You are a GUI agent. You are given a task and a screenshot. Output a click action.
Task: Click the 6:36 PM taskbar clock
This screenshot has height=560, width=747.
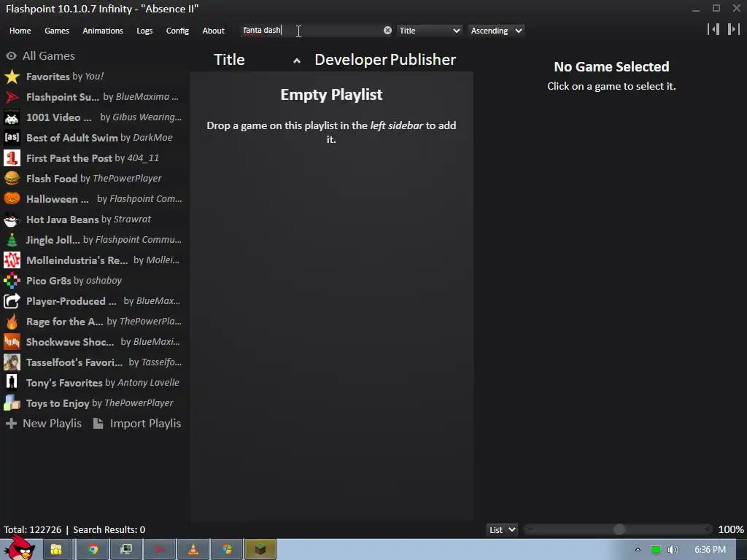(x=710, y=550)
